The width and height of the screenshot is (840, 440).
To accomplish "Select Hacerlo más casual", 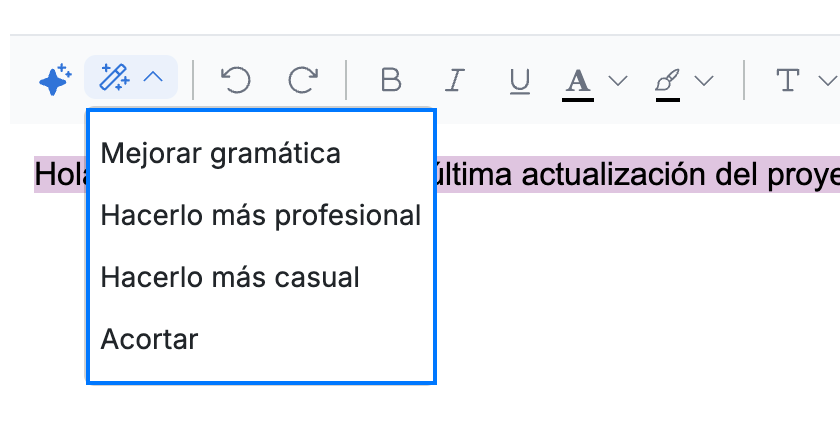I will tap(230, 278).
